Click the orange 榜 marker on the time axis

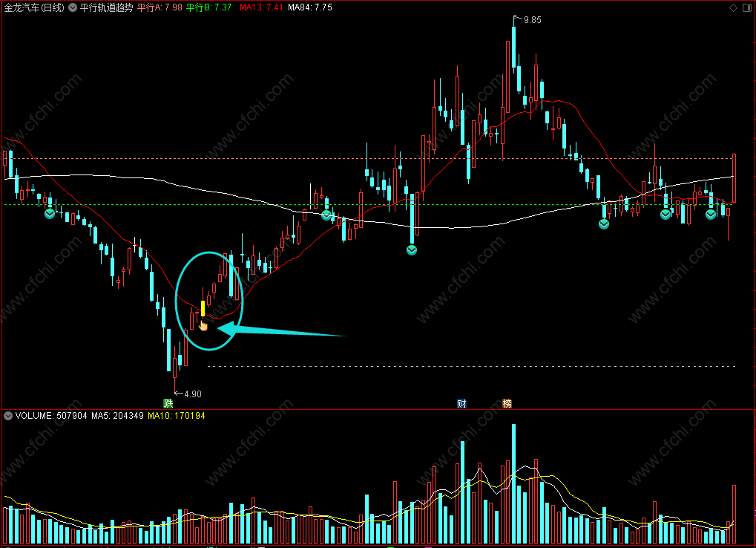click(x=507, y=403)
